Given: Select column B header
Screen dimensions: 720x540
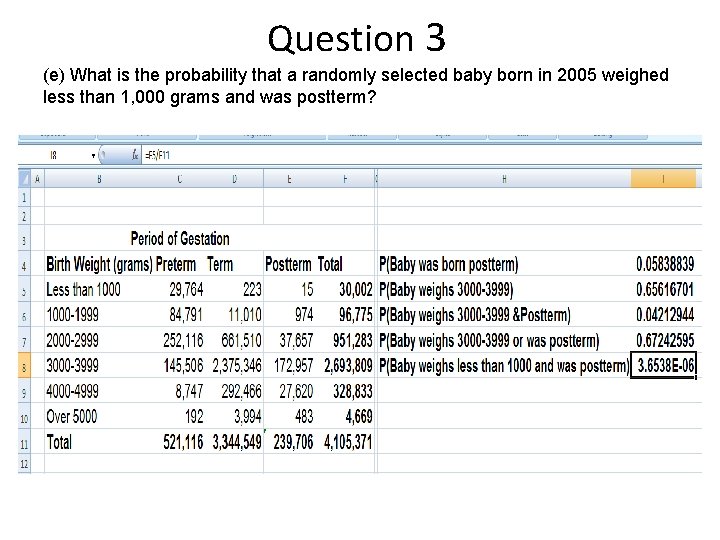Looking at the screenshot, I should (x=99, y=179).
